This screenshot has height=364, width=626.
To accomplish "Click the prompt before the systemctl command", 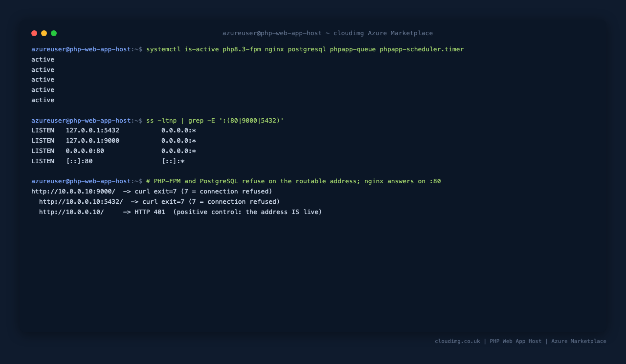I will [x=87, y=49].
